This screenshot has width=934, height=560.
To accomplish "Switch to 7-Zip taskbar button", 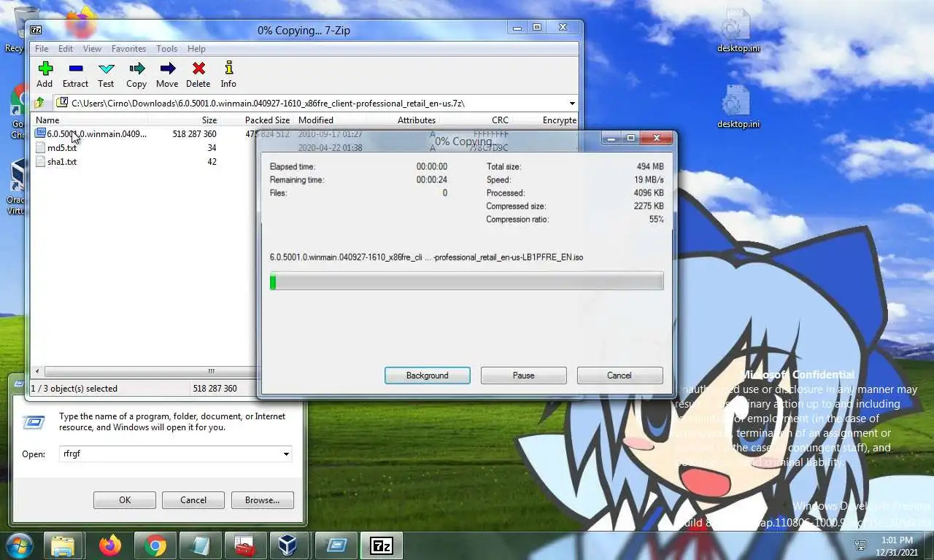I will pos(382,545).
